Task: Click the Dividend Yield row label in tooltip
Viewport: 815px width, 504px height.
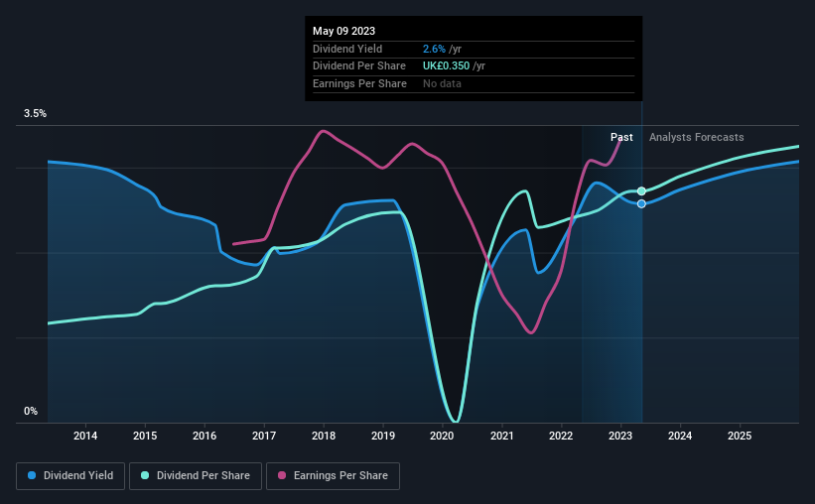Action: (x=347, y=49)
